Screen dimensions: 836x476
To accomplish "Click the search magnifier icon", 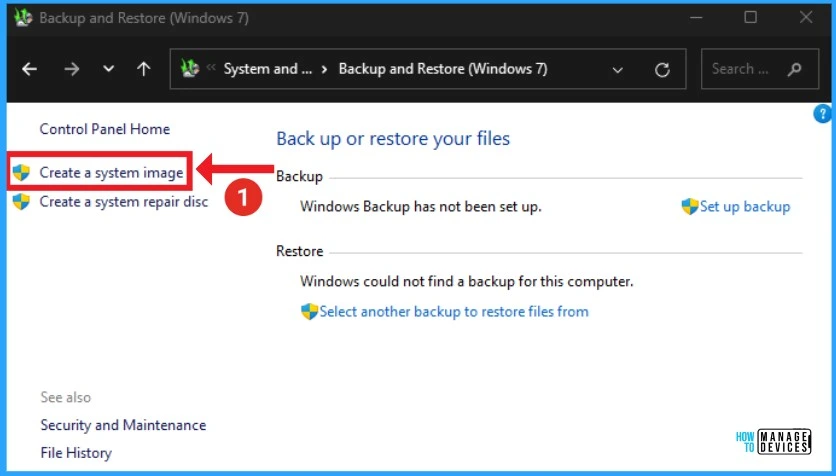I will [794, 69].
